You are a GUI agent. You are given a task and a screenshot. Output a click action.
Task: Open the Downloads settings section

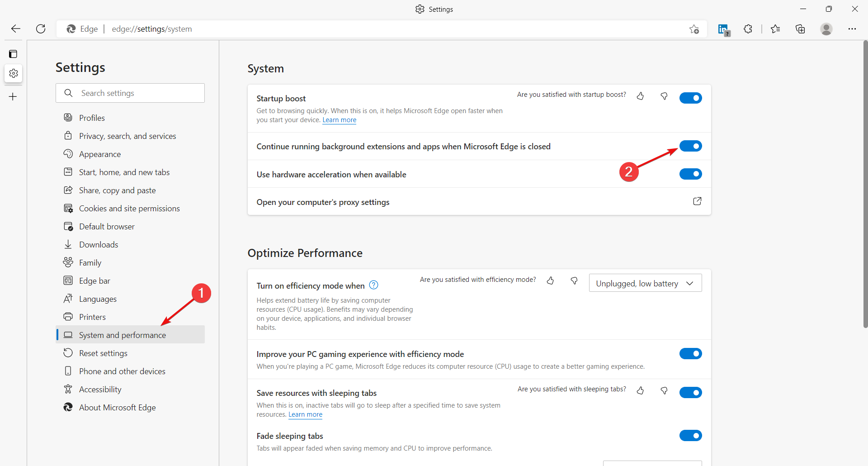tap(99, 245)
